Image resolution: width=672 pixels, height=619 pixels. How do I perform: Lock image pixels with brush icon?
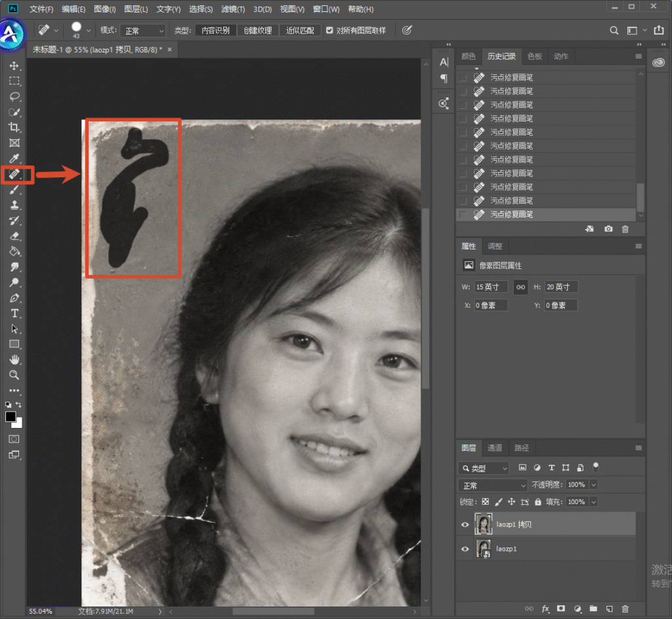coord(499,502)
